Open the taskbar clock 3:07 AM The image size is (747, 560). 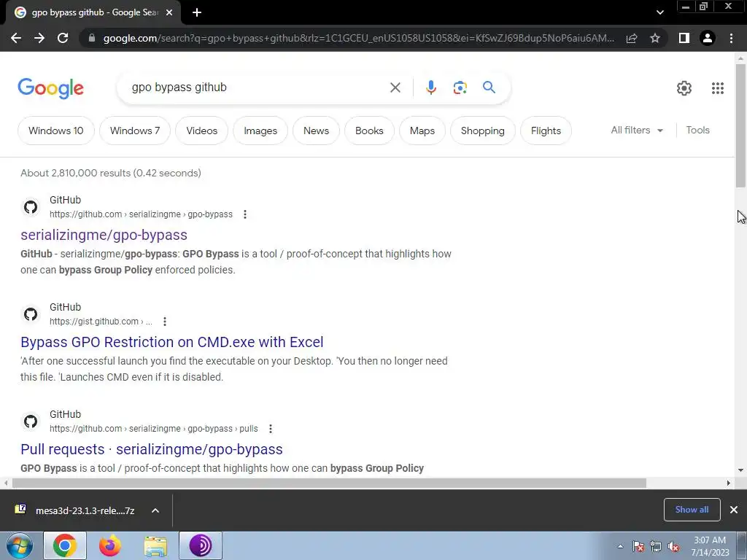pos(710,546)
